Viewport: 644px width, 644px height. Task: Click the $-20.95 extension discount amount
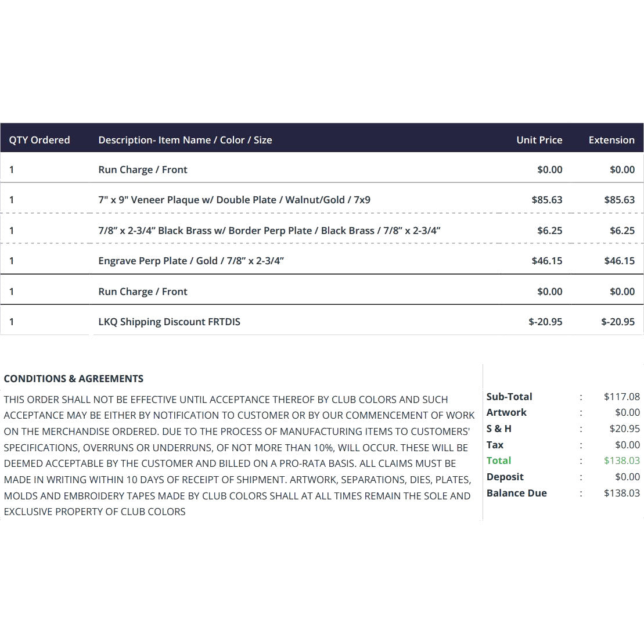618,322
